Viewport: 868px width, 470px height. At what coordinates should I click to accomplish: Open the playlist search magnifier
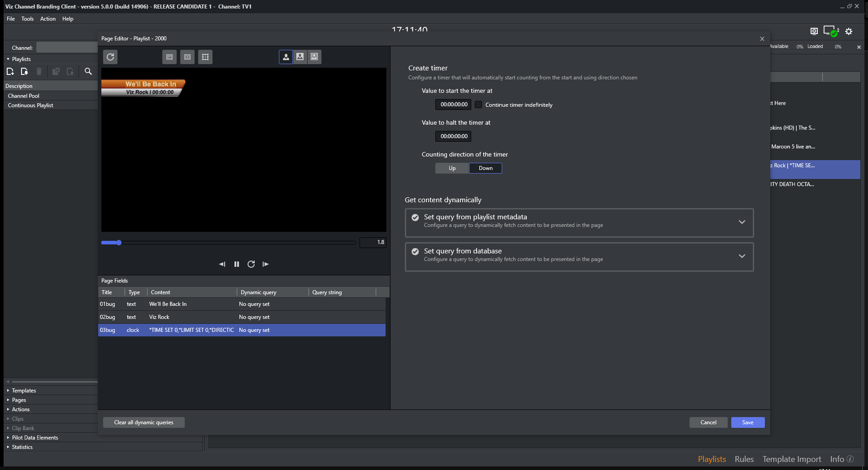click(88, 71)
